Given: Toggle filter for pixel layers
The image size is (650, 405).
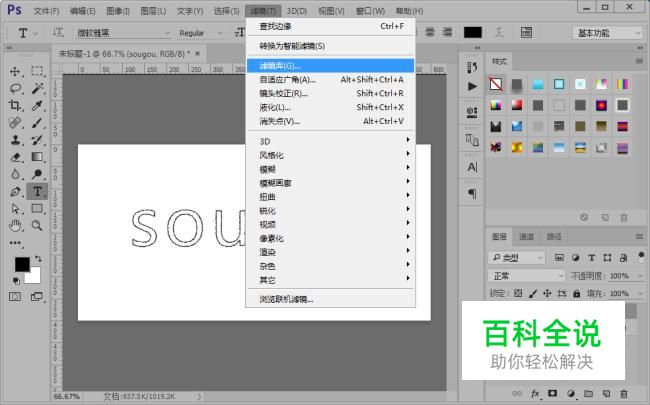Looking at the screenshot, I should [x=559, y=257].
